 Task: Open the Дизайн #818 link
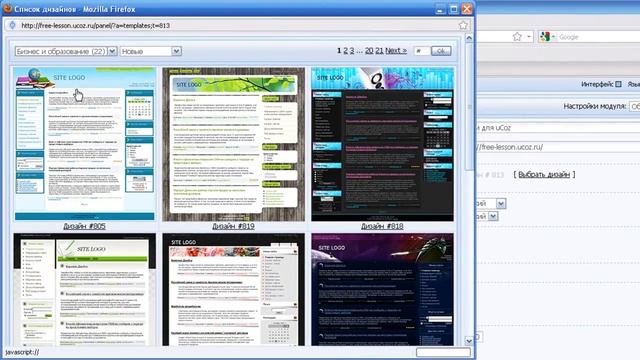pos(382,226)
